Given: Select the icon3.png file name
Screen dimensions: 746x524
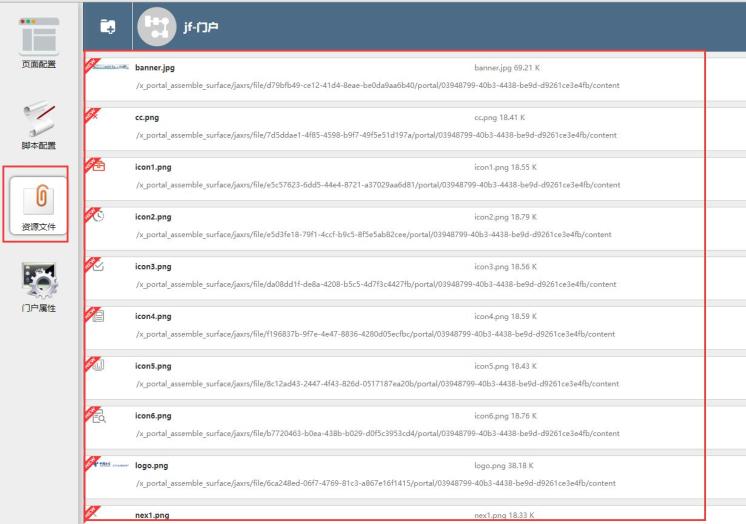Looking at the screenshot, I should click(153, 267).
